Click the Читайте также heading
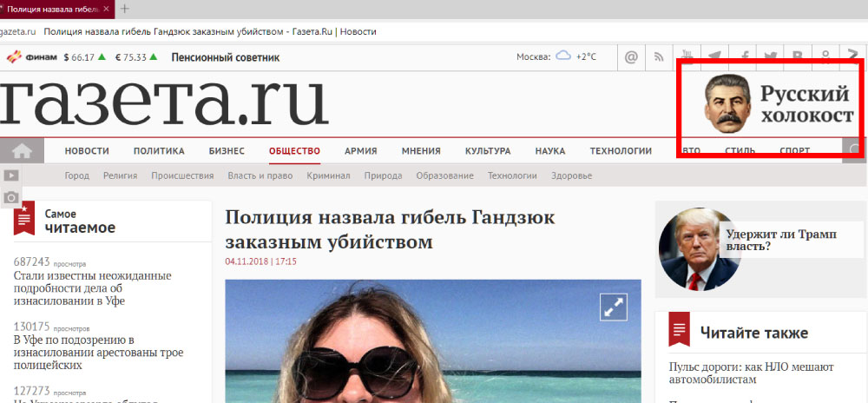 (x=754, y=333)
